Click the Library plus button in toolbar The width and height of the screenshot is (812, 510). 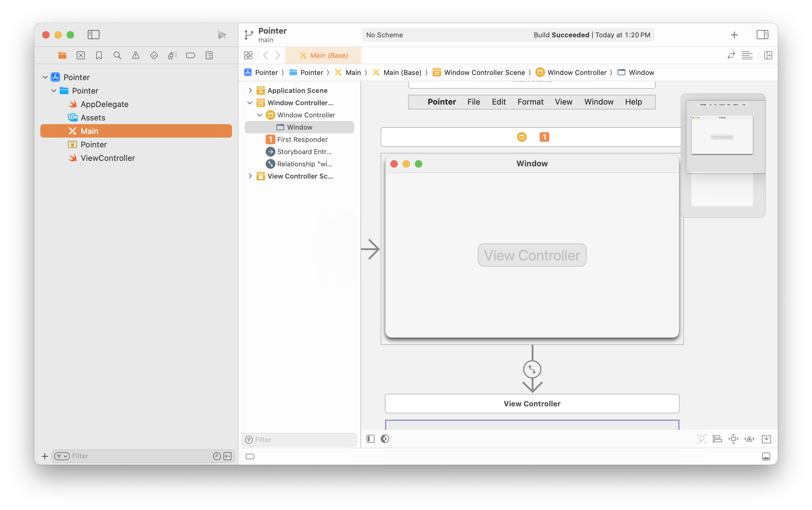pos(734,35)
